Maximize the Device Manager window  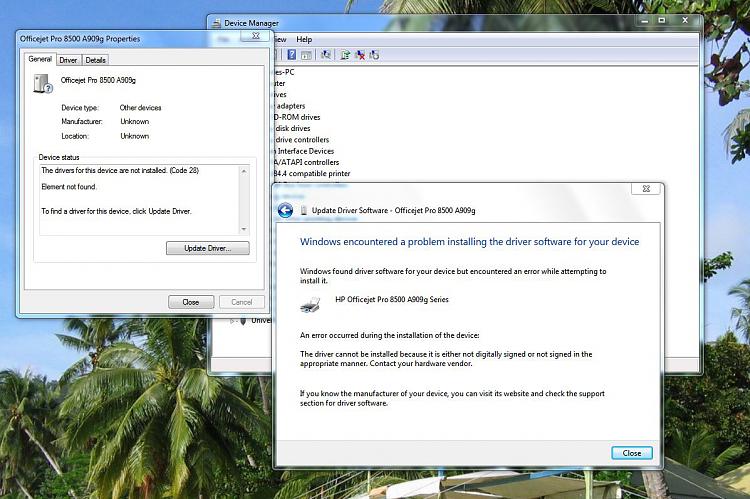click(662, 21)
